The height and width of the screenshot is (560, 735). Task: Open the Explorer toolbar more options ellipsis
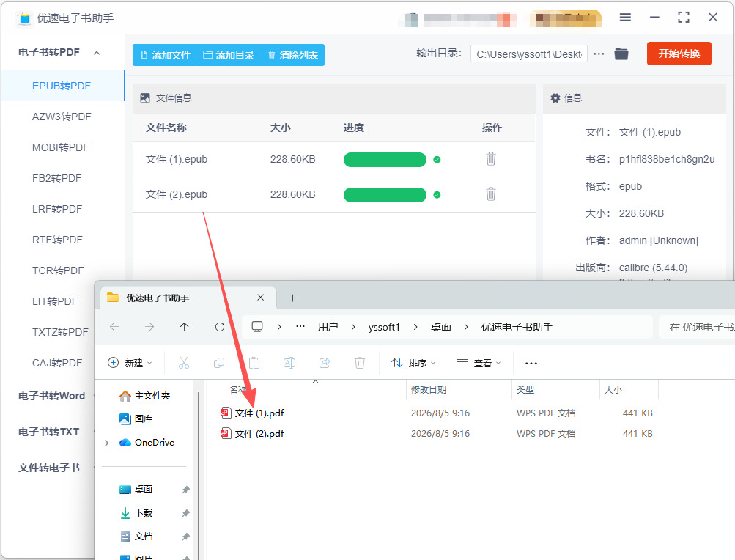point(531,364)
